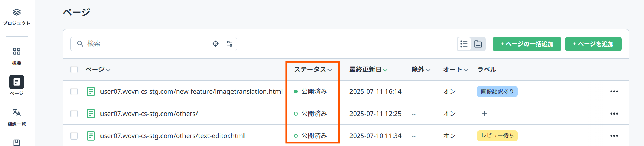Open more options for imagetranslation.html row
644x146 pixels.
click(x=614, y=91)
